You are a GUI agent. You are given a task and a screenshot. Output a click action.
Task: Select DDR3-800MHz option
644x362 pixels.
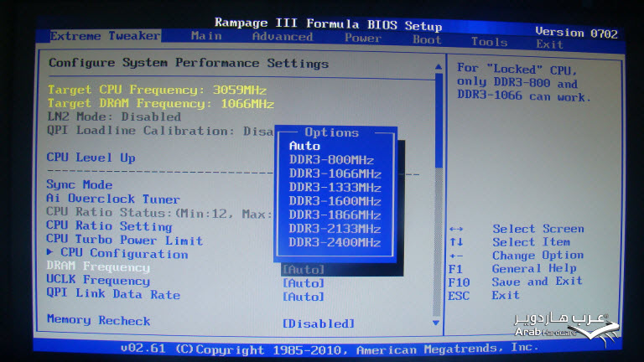pyautogui.click(x=331, y=160)
